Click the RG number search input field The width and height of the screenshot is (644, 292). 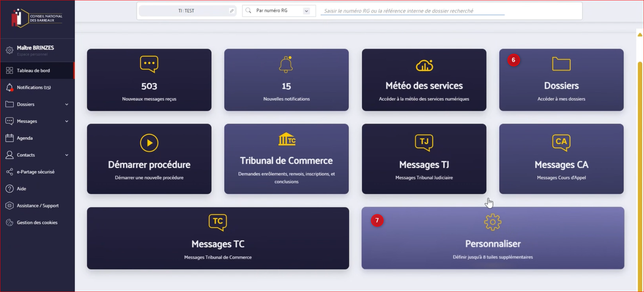[412, 11]
